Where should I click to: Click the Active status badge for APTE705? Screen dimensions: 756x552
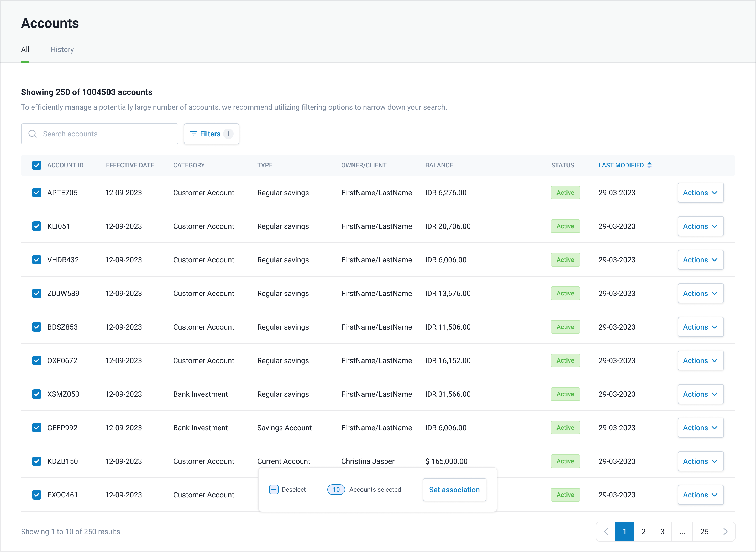565,193
